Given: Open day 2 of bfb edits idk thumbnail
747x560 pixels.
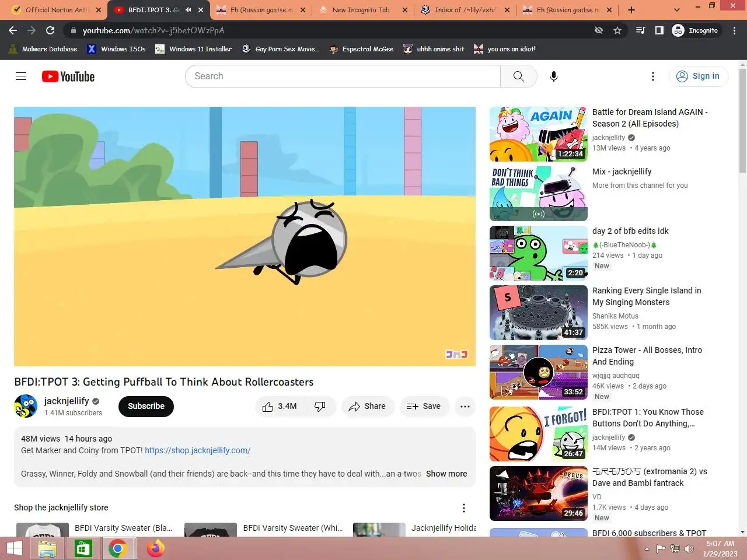Looking at the screenshot, I should pyautogui.click(x=538, y=253).
